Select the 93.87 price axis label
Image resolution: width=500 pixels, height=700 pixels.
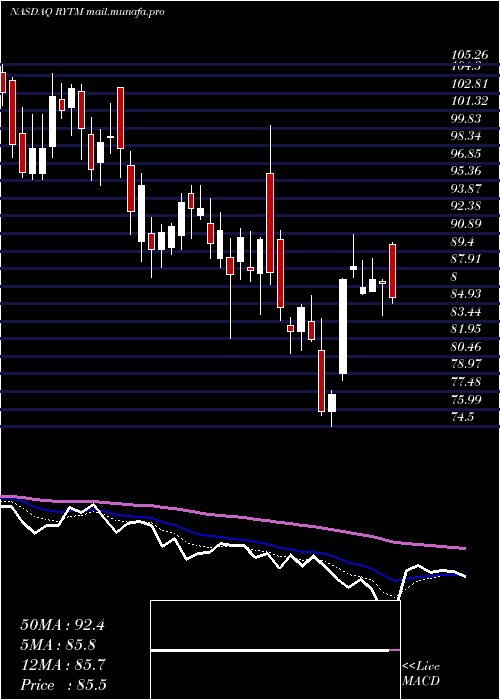coord(466,189)
